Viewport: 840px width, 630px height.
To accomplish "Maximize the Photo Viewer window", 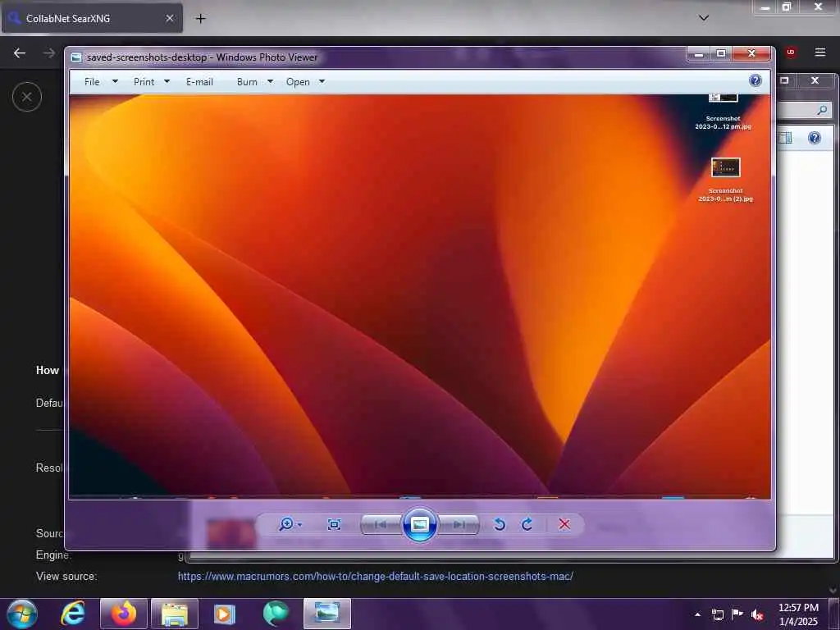I will tap(721, 53).
